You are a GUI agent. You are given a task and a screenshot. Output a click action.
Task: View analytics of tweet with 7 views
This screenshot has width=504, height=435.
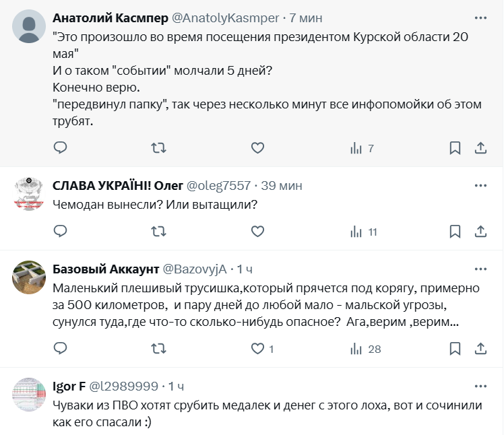tap(362, 147)
